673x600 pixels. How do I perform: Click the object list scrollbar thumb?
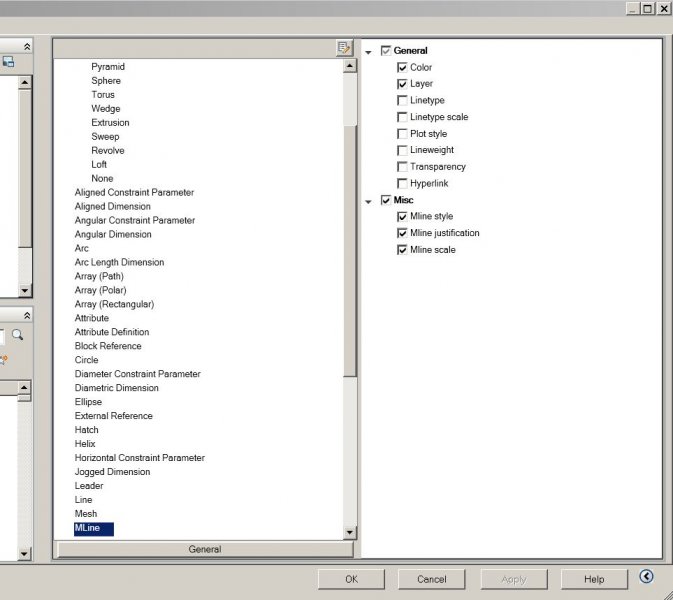click(x=350, y=251)
